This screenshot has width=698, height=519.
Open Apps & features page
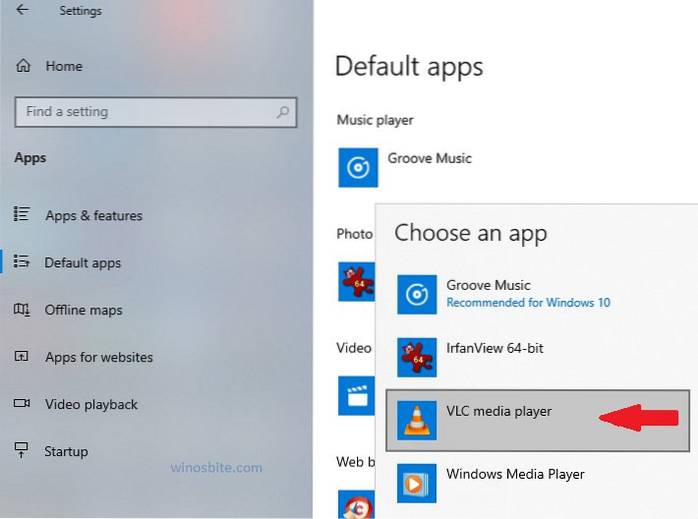click(93, 215)
